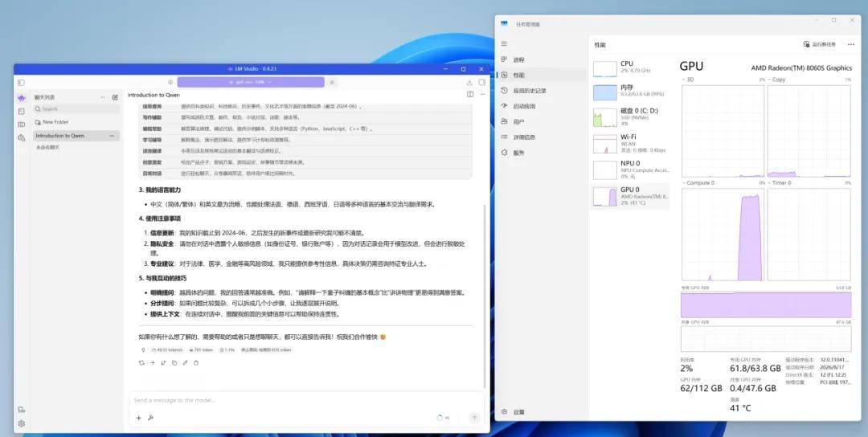Open LM Studio settings gear at bottom left
The height and width of the screenshot is (437, 868).
(21, 423)
